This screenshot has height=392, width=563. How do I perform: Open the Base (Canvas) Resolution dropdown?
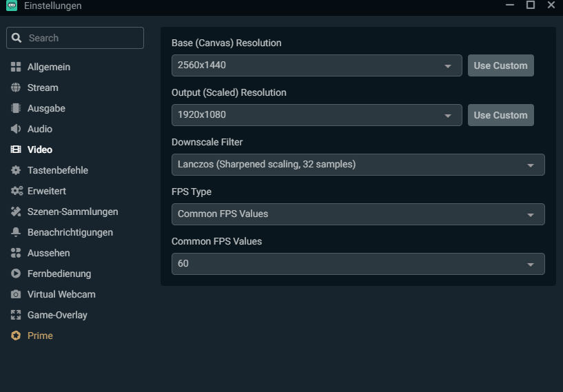tap(316, 65)
